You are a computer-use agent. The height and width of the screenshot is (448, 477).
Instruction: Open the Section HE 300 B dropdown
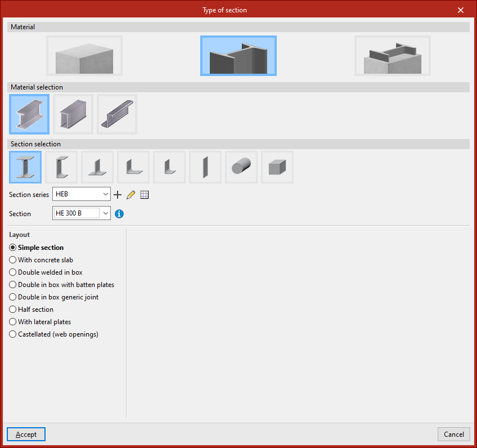tap(105, 213)
